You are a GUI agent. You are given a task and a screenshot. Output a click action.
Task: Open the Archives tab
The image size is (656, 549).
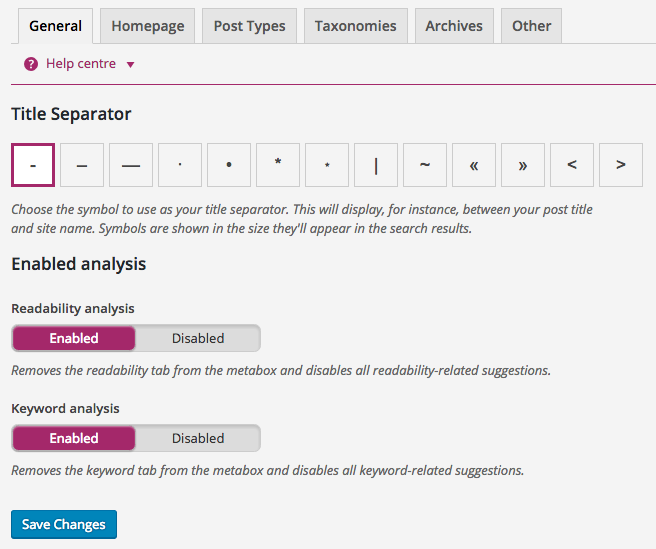[x=454, y=26]
